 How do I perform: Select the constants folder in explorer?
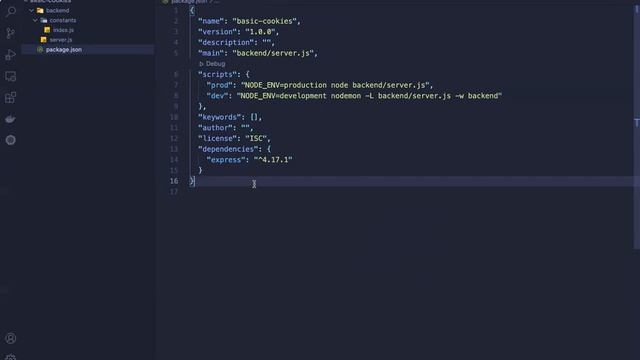point(63,20)
